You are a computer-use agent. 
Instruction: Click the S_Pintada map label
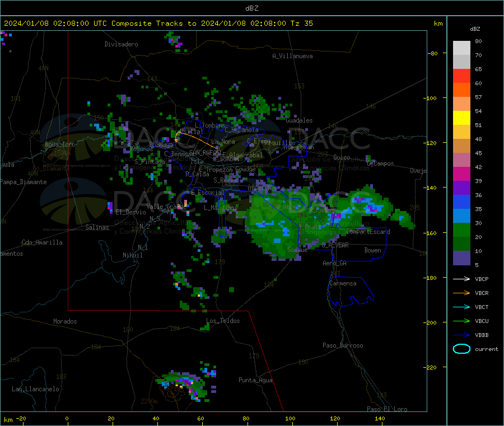150,162
